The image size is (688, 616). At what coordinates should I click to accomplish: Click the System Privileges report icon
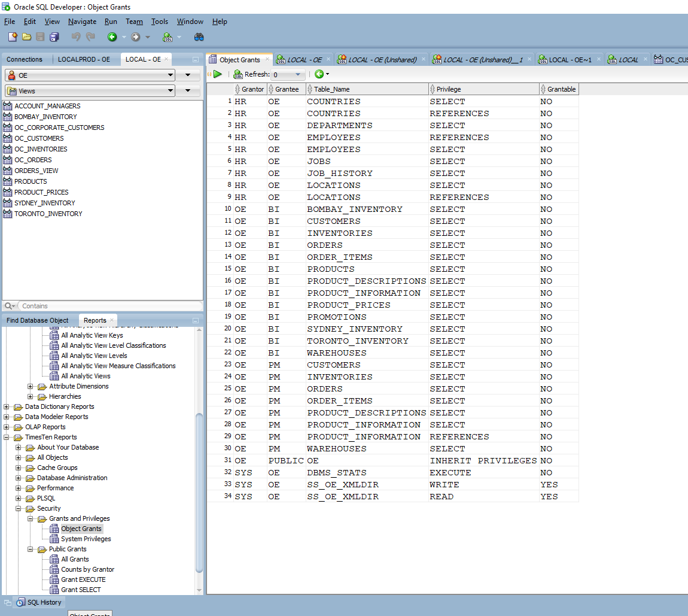coord(54,539)
